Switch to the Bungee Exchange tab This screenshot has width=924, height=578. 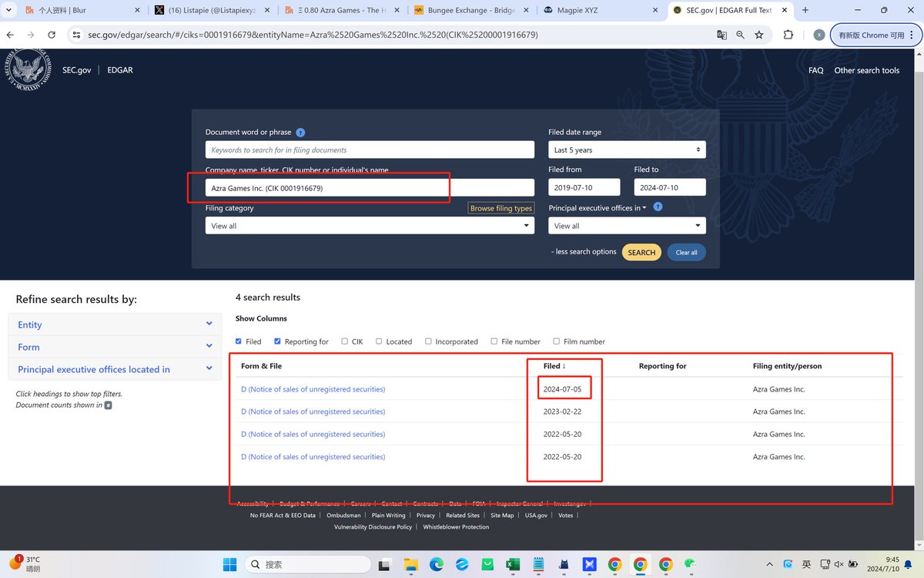coord(470,10)
